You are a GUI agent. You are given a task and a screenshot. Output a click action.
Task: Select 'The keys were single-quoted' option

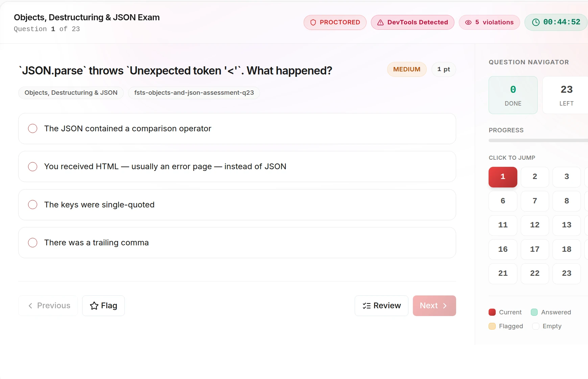coord(237,205)
